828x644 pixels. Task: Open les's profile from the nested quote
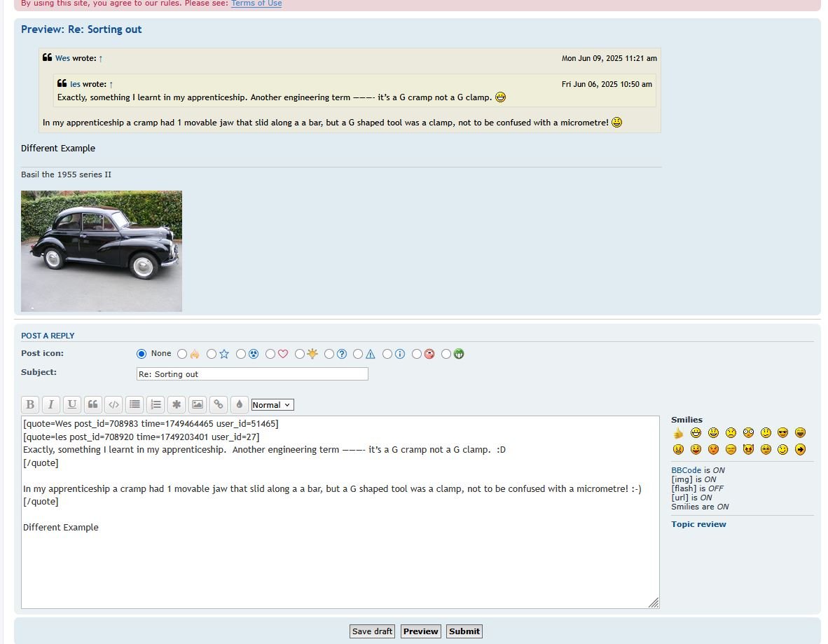pyautogui.click(x=75, y=84)
